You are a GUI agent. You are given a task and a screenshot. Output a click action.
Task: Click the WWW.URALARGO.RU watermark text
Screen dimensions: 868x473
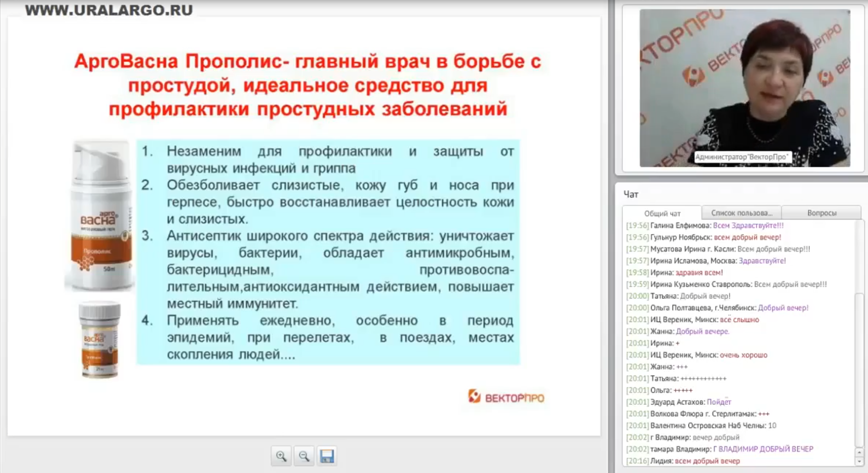pyautogui.click(x=109, y=10)
